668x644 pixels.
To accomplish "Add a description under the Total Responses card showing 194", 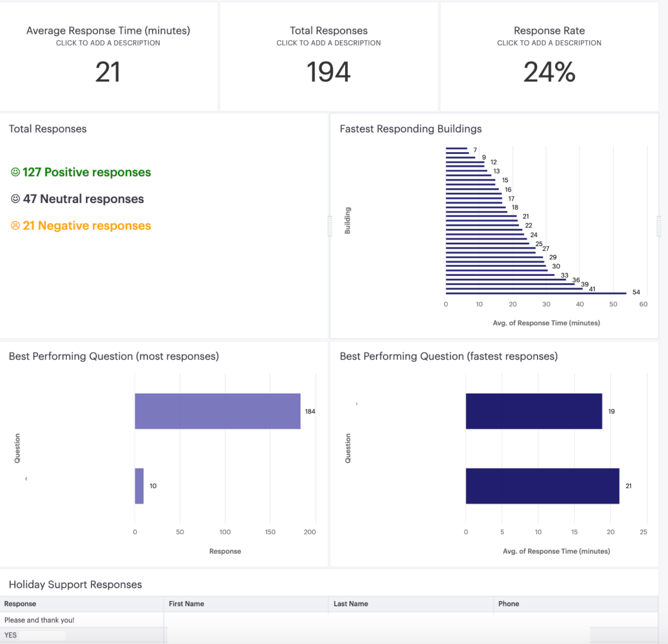I will [x=329, y=43].
